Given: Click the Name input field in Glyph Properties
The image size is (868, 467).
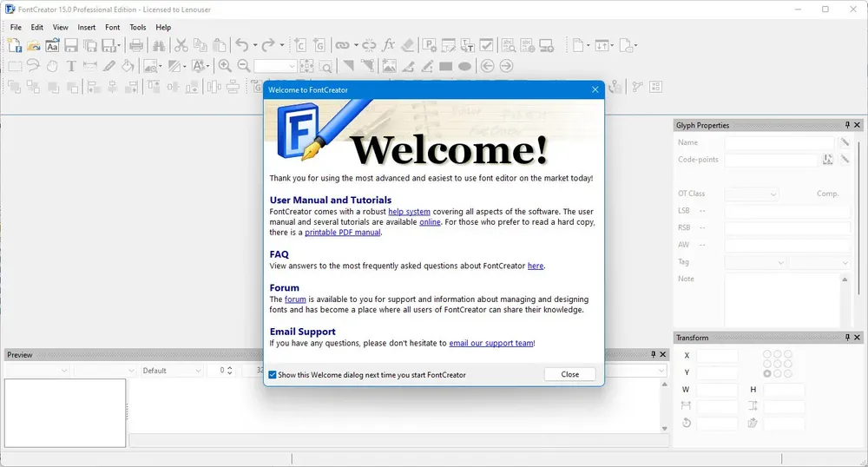Looking at the screenshot, I should (x=779, y=142).
